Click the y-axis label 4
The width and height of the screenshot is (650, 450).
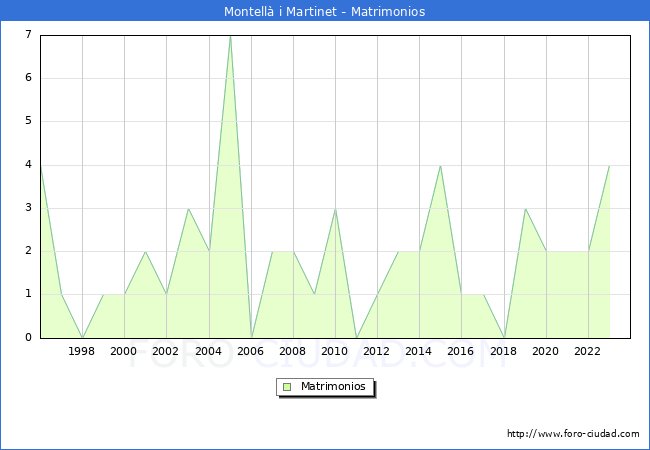pos(28,165)
